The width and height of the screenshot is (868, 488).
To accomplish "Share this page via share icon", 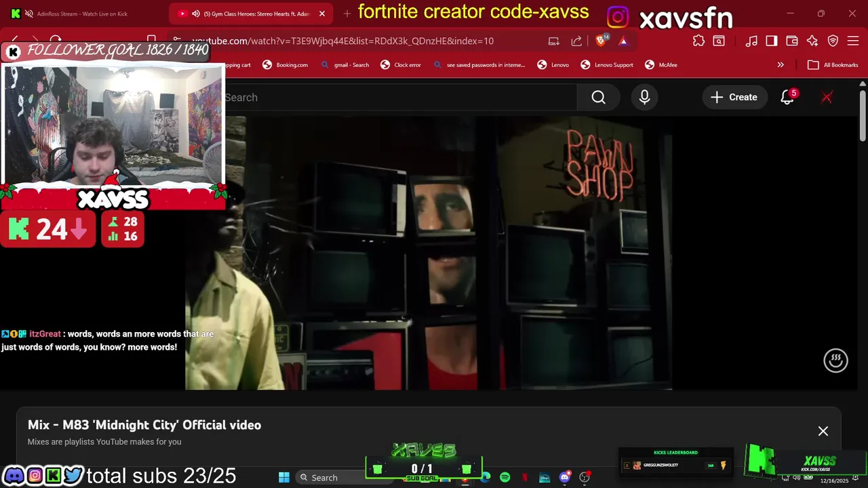I will click(x=576, y=41).
